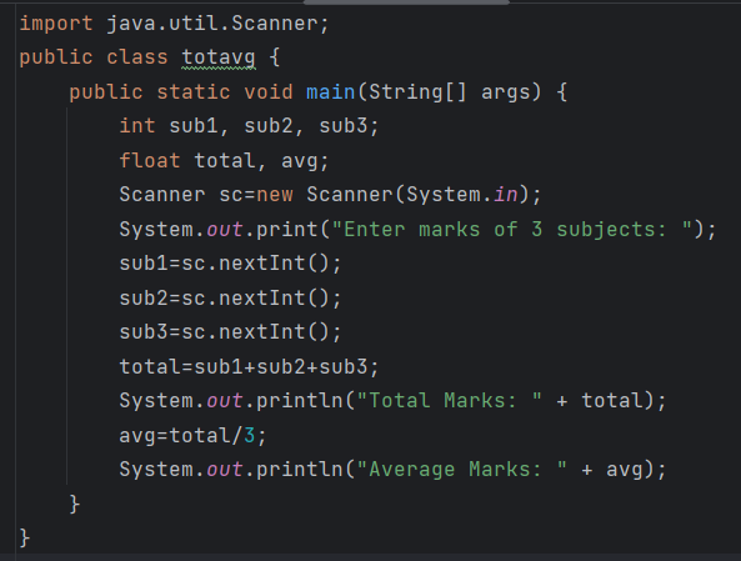Click the "Average Marks: " string literal

click(x=462, y=470)
